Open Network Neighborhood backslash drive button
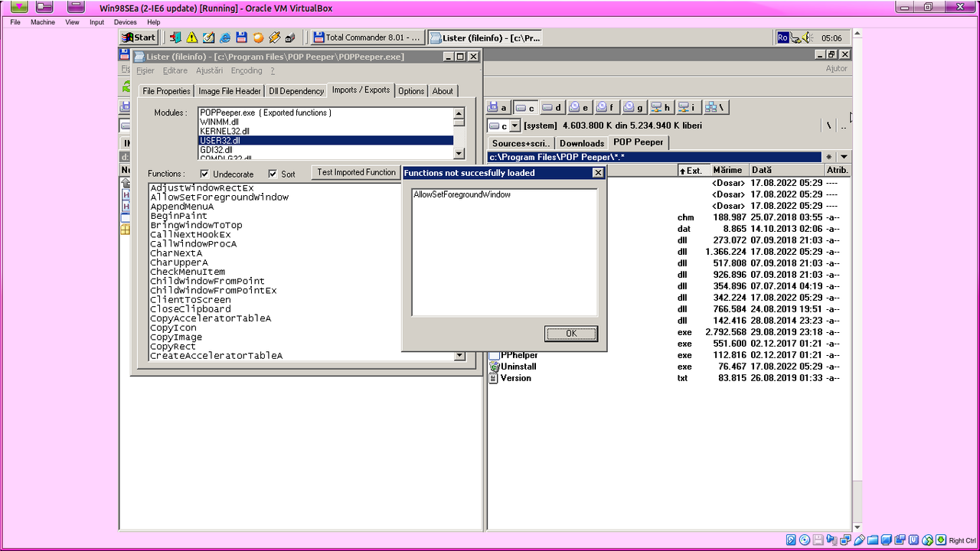The image size is (980, 551). 715,107
